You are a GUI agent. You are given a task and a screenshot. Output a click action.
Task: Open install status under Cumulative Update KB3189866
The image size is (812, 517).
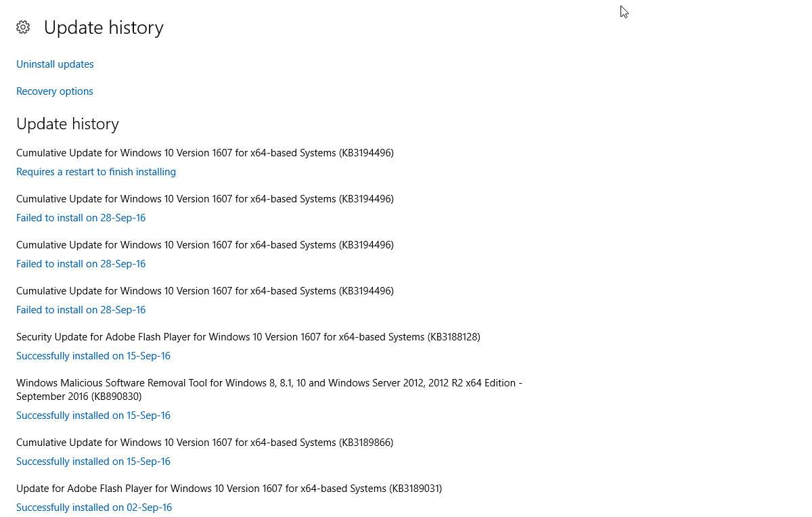[93, 462]
